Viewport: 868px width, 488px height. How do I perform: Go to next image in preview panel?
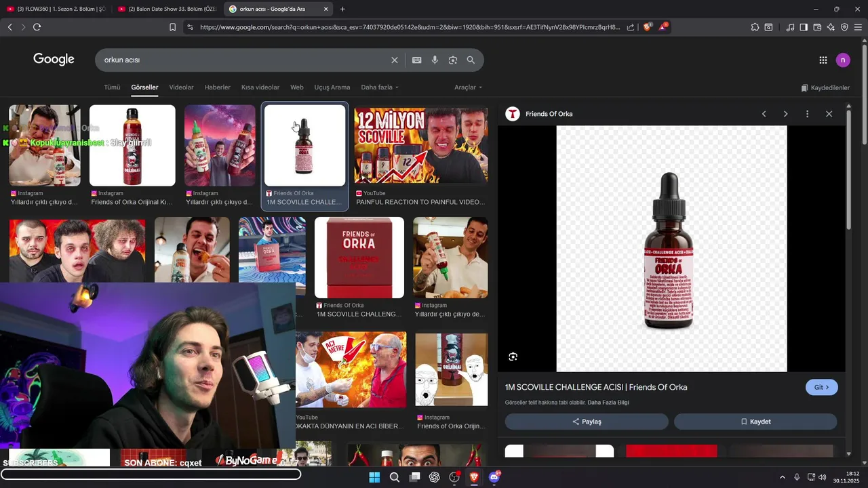click(785, 114)
